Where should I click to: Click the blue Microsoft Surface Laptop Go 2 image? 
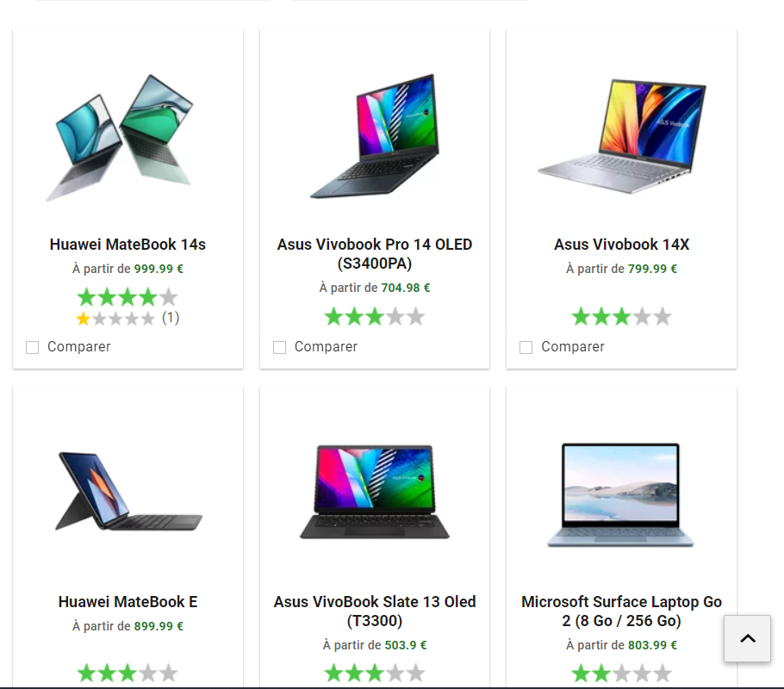click(620, 494)
